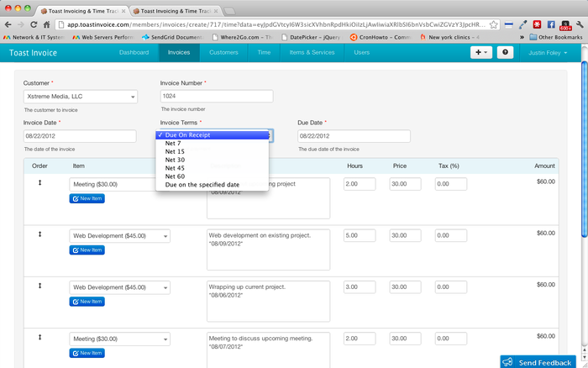Select Net 30 from the terms list

coord(175,160)
